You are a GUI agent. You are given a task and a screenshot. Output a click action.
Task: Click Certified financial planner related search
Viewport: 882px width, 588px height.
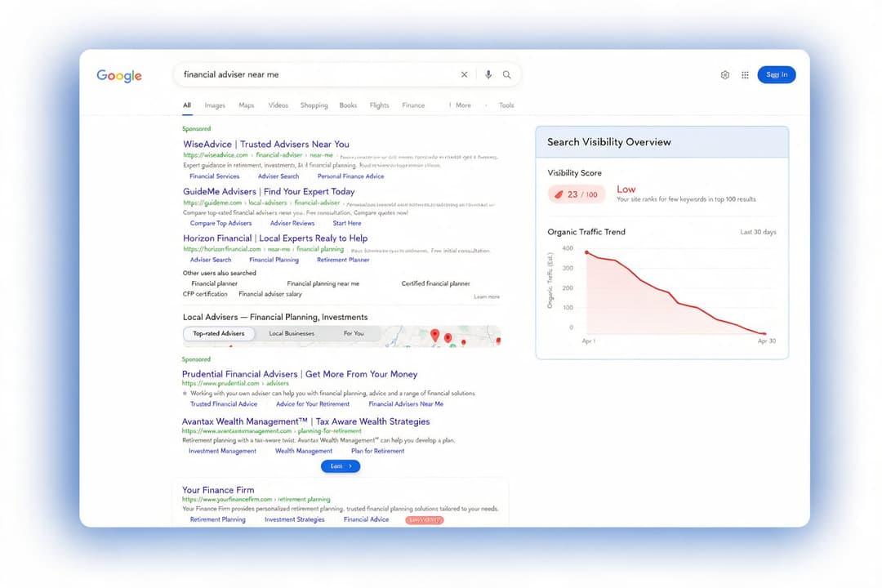click(435, 283)
